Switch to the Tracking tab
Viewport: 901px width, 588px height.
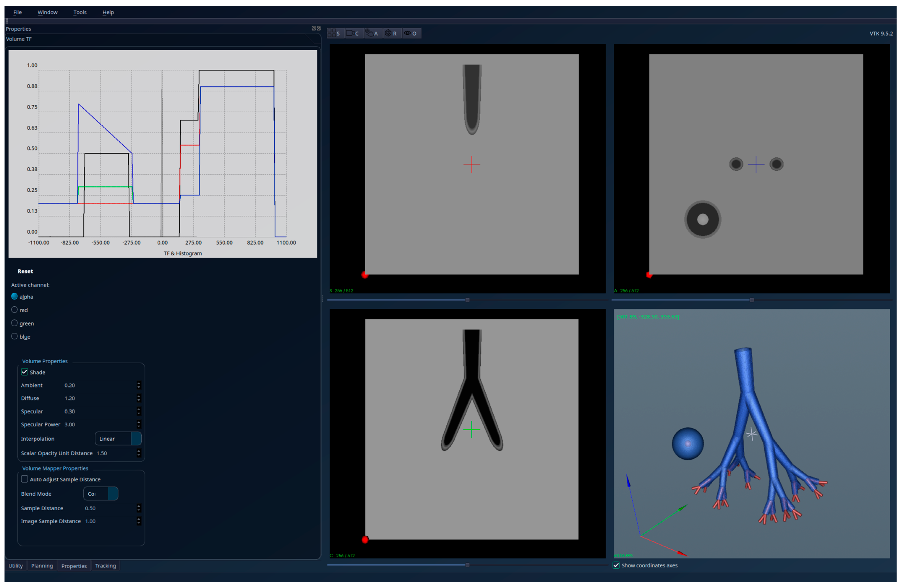[x=105, y=566]
